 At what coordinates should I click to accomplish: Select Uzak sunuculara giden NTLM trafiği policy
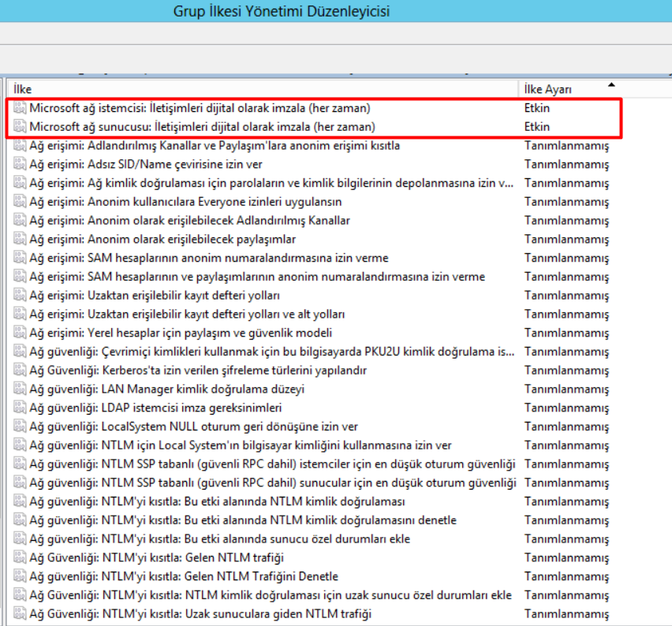[x=200, y=613]
